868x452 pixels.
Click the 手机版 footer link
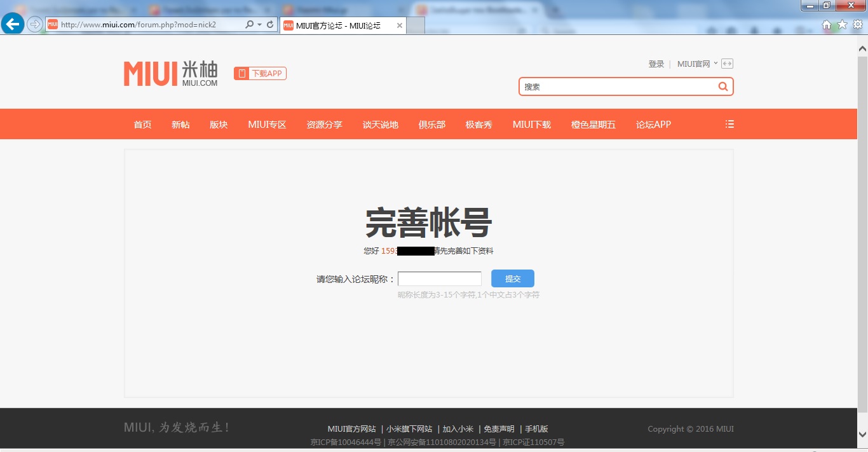[536, 429]
